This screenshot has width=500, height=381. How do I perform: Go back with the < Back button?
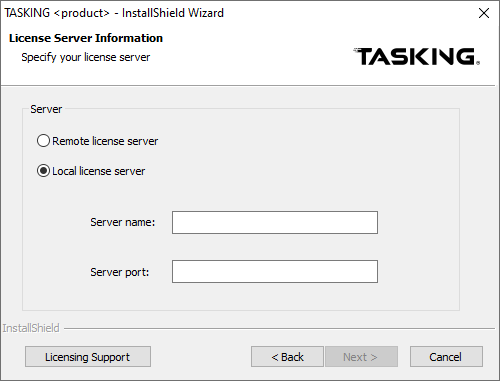tap(287, 357)
